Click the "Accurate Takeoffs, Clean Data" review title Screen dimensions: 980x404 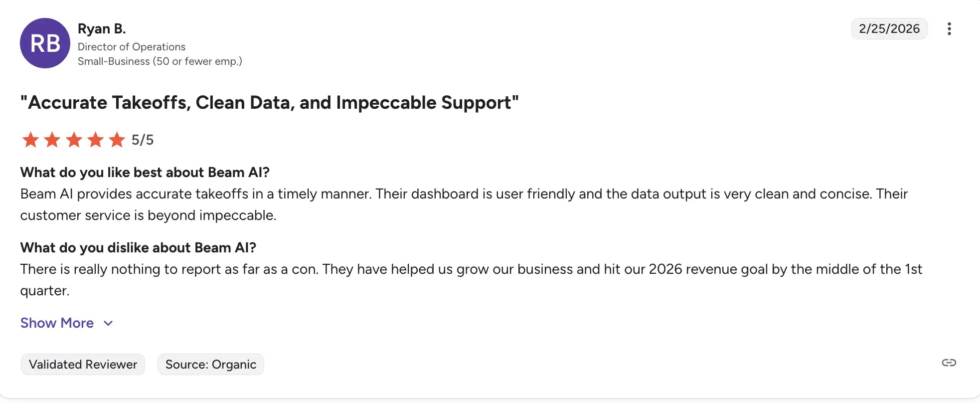click(x=269, y=103)
